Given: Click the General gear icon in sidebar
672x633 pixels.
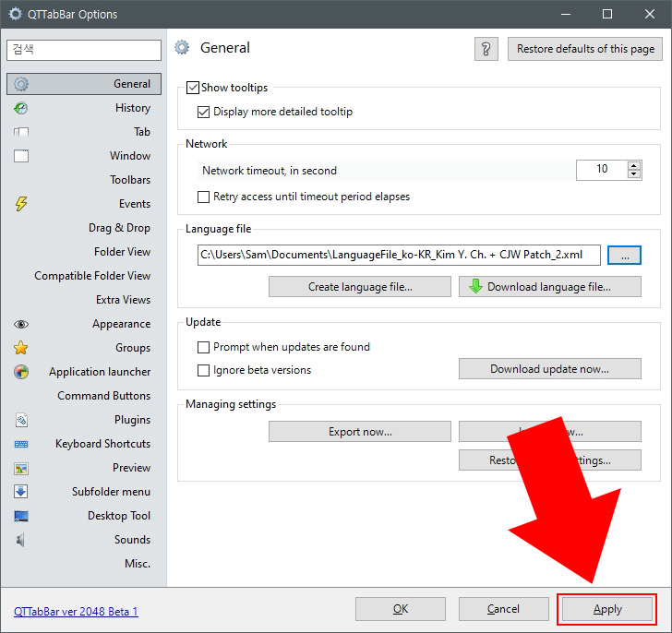Looking at the screenshot, I should 21,84.
